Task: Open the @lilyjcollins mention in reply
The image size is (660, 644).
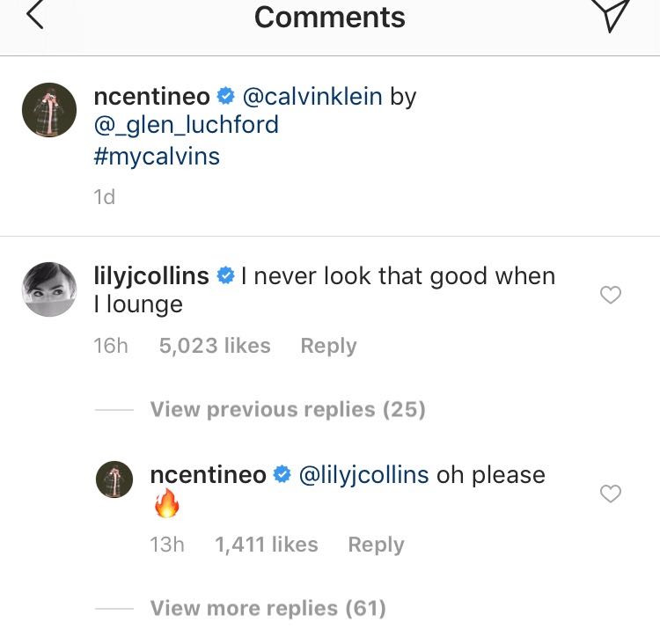Action: coord(363,474)
